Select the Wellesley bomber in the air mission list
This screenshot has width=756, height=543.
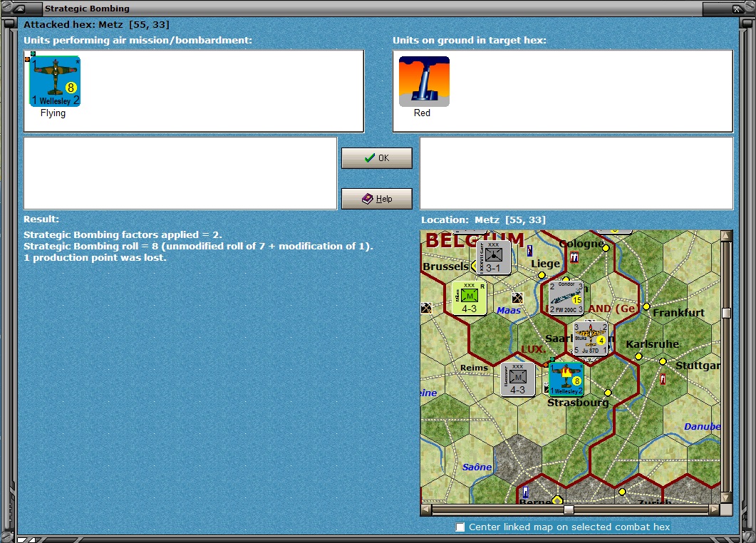[55, 81]
